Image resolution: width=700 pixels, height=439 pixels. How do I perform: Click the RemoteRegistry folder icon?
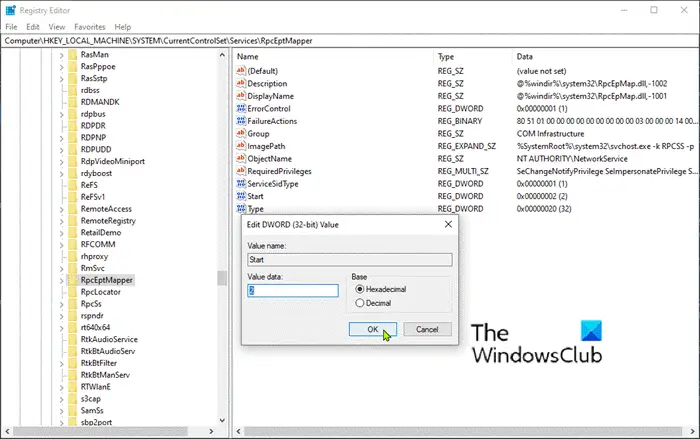point(73,221)
